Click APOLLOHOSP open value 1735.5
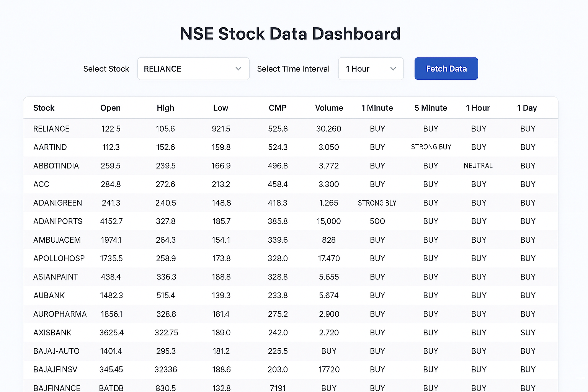This screenshot has height=392, width=588. [x=111, y=258]
